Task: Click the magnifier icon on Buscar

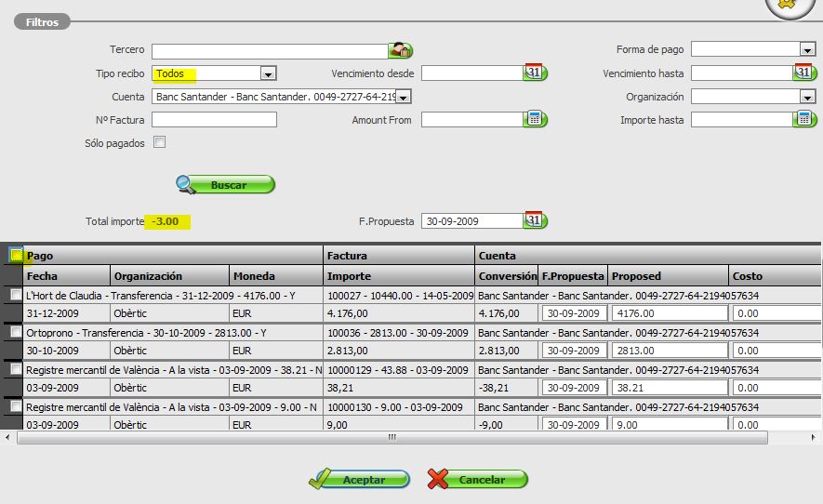Action: click(187, 185)
